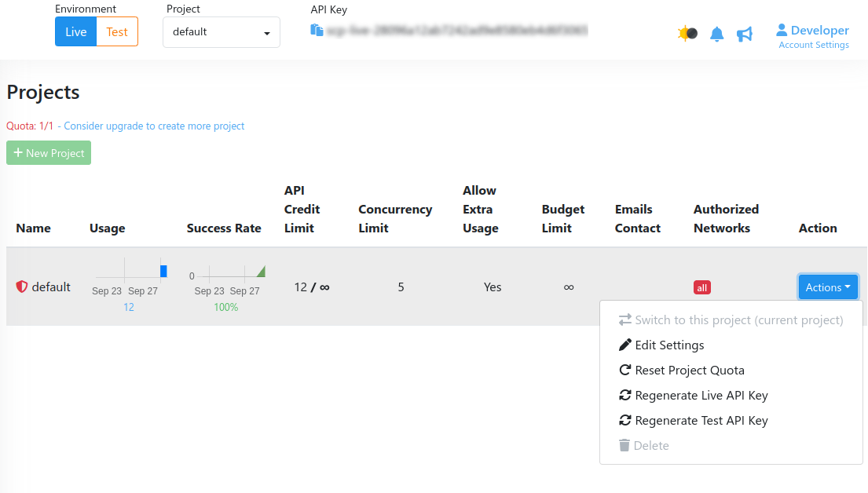This screenshot has width=868, height=493.
Task: Open the upgrade link to create more projects
Action: point(154,126)
